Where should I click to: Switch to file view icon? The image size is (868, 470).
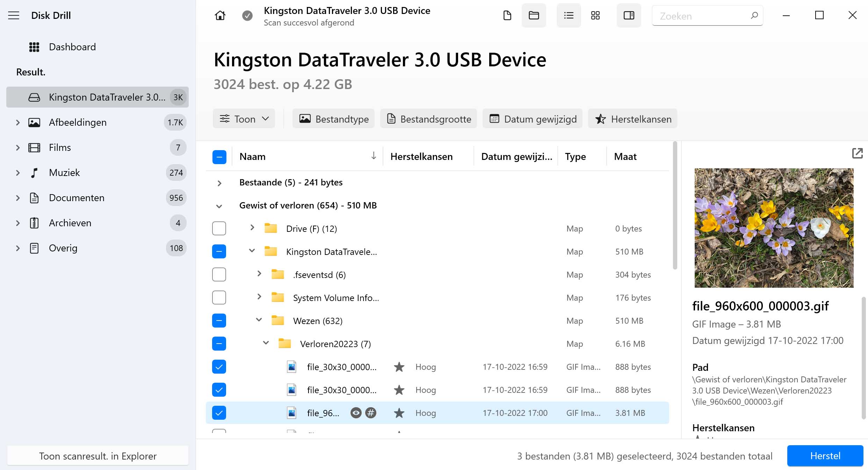pyautogui.click(x=507, y=15)
